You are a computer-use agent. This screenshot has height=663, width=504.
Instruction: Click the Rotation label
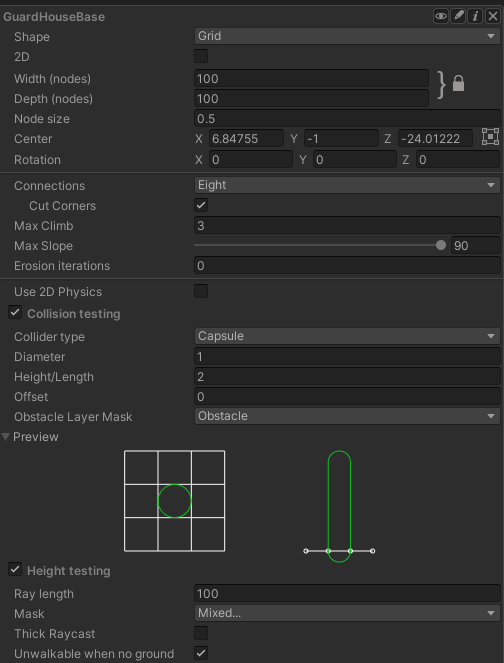[37, 160]
